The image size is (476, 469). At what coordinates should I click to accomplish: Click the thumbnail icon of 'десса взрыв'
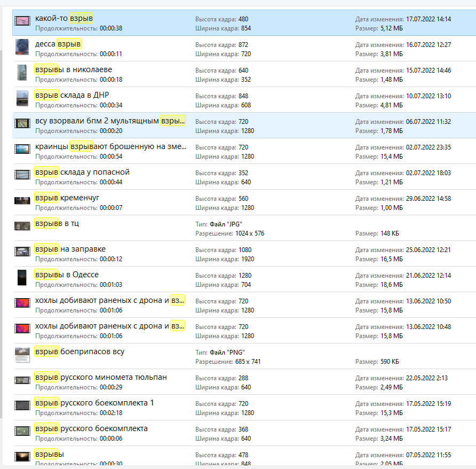22,47
